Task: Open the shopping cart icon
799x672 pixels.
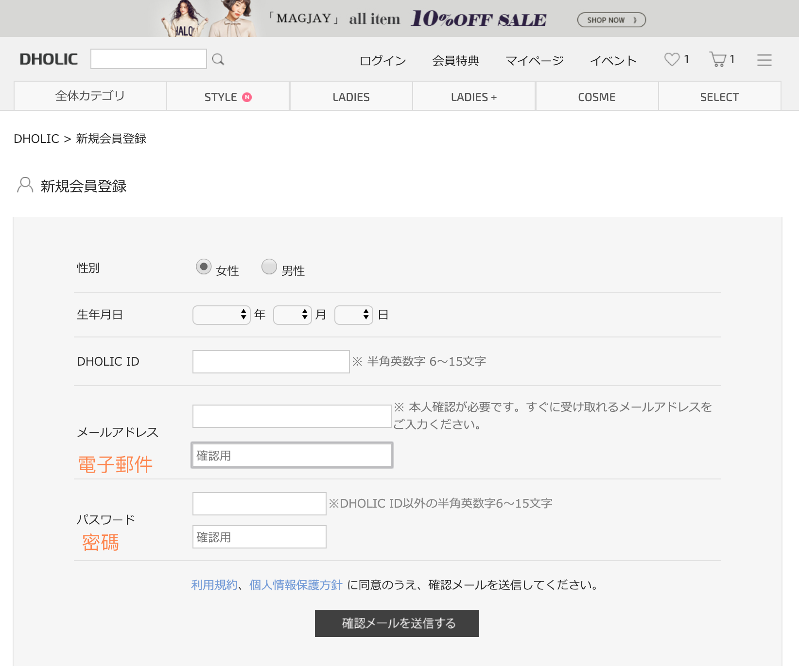Action: click(717, 59)
